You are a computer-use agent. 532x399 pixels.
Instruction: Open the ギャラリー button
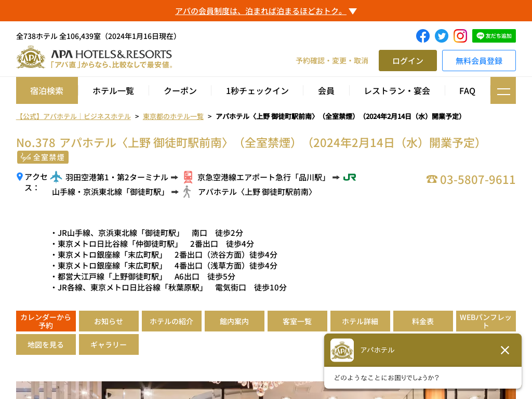click(x=109, y=344)
